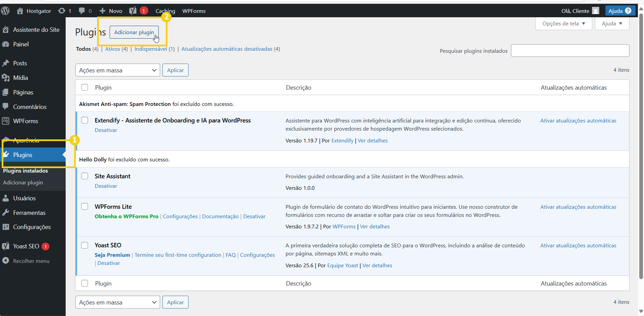Click the WPForms sidebar icon
Image resolution: width=644 pixels, height=316 pixels.
[5, 121]
